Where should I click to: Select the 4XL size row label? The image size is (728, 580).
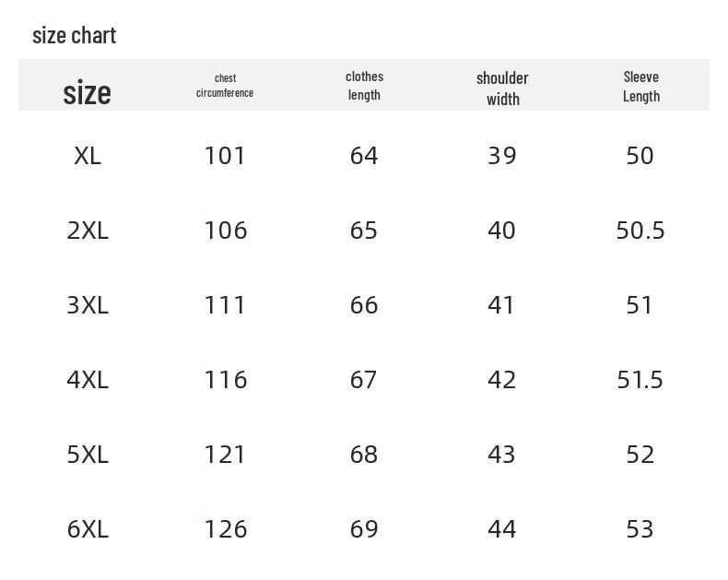(88, 380)
